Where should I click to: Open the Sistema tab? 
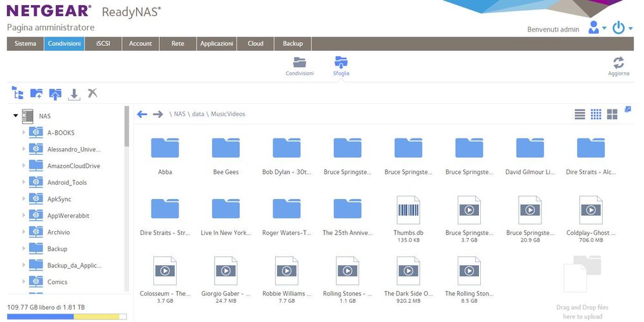point(25,44)
